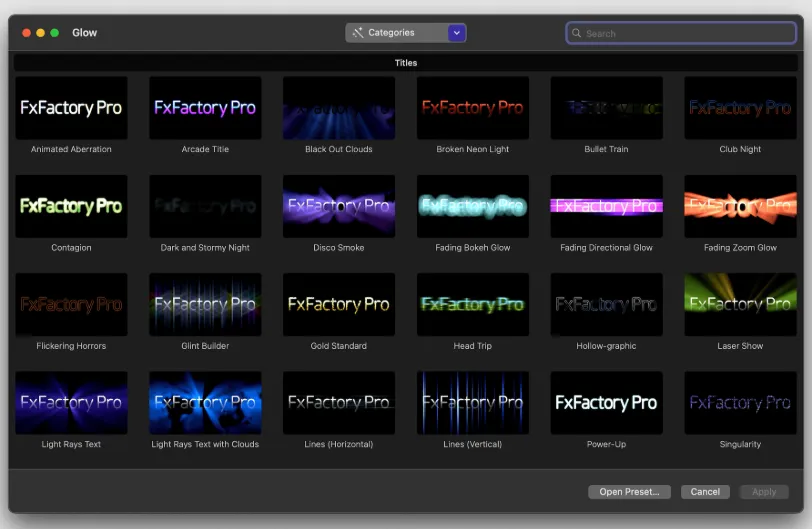This screenshot has height=529, width=812.
Task: Click the Animated Aberration label text
Action: tap(71, 149)
